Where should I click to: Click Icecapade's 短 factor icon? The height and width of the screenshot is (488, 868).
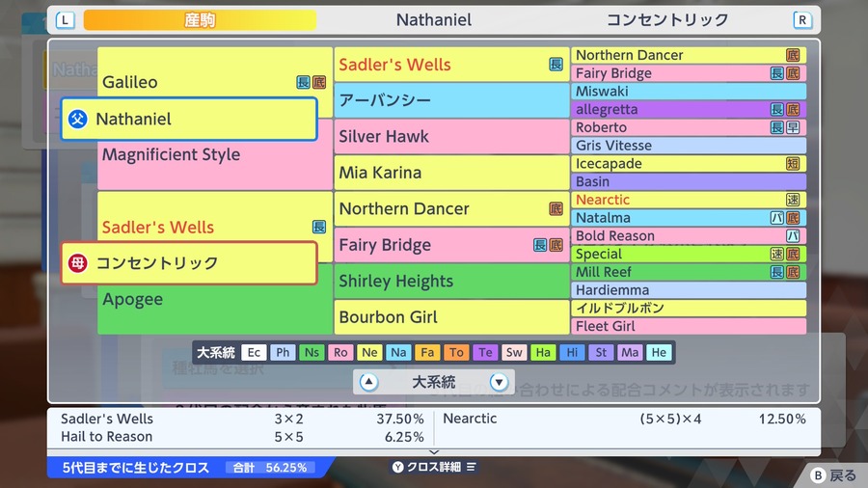(x=793, y=164)
